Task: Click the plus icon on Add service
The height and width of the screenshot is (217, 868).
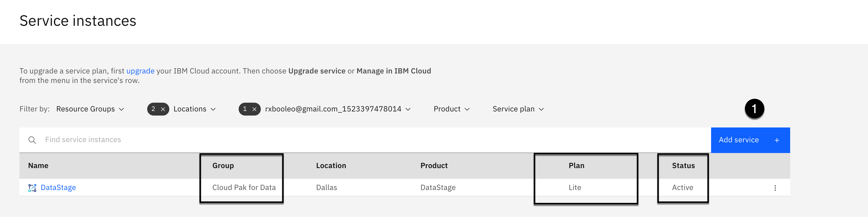Action: pos(777,140)
